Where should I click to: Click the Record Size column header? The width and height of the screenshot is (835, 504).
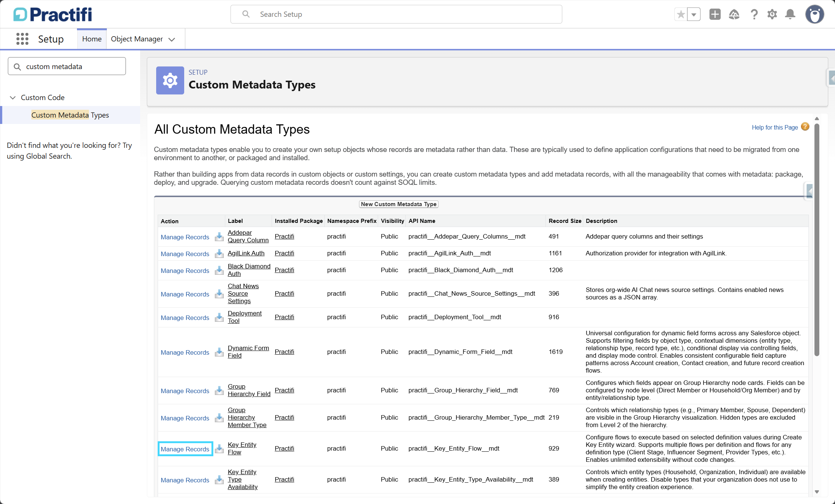pyautogui.click(x=565, y=221)
